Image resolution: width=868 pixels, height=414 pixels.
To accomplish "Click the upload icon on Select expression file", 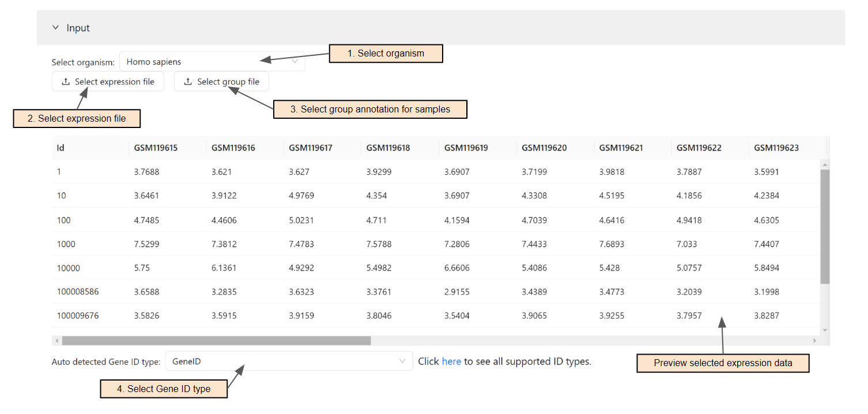I will pos(65,81).
